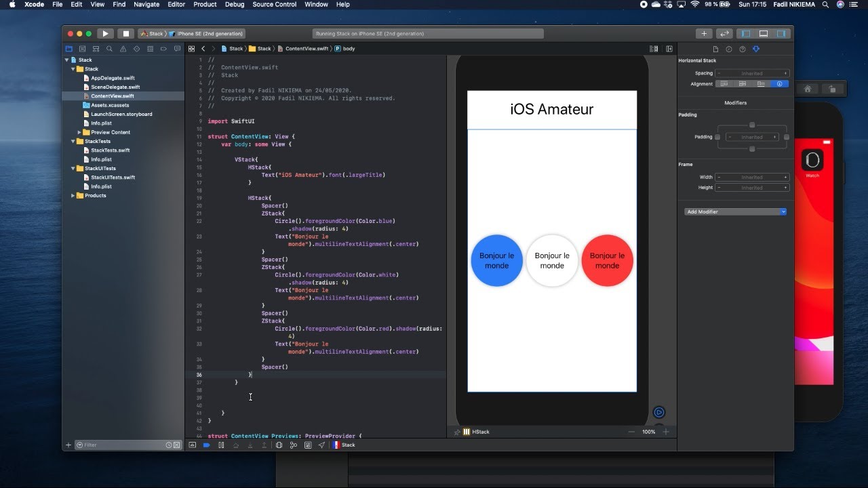
Task: Toggle the left padding checkbox
Action: 717,137
